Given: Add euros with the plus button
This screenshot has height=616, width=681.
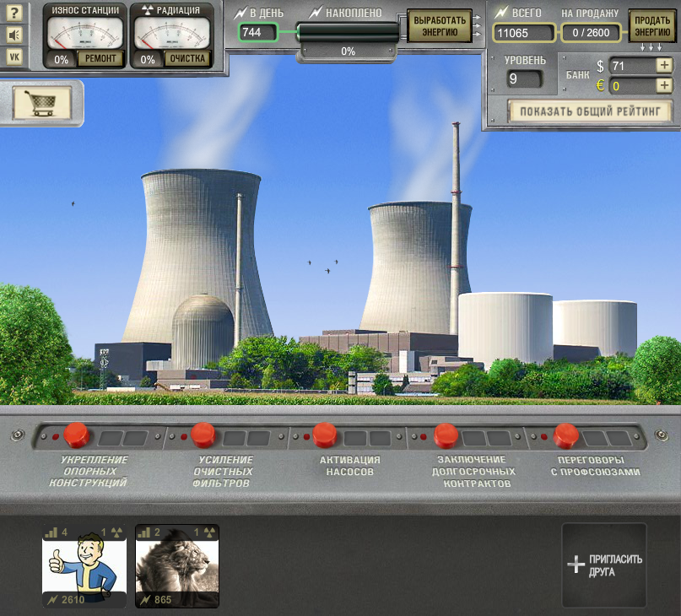Looking at the screenshot, I should click(x=664, y=85).
